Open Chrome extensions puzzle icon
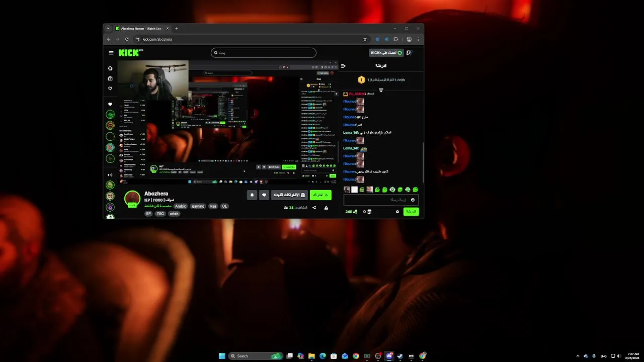Image resolution: width=644 pixels, height=362 pixels. click(396, 39)
